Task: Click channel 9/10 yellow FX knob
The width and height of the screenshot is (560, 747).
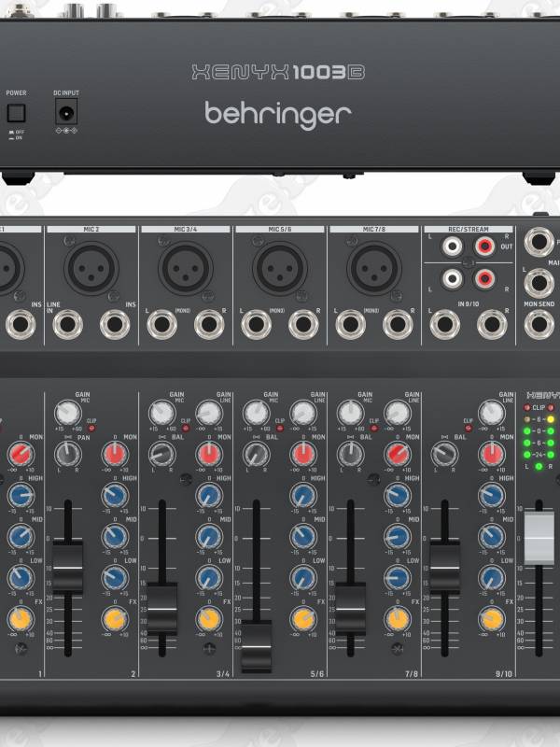Action: (492, 619)
